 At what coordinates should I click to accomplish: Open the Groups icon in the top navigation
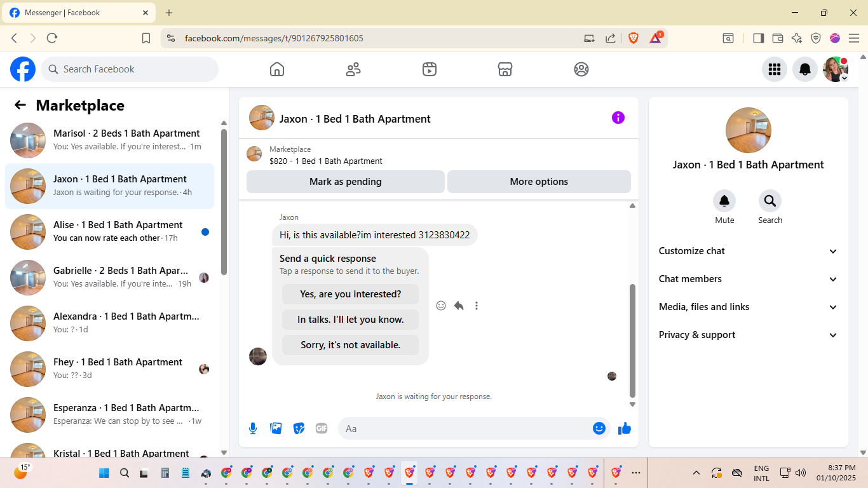581,69
